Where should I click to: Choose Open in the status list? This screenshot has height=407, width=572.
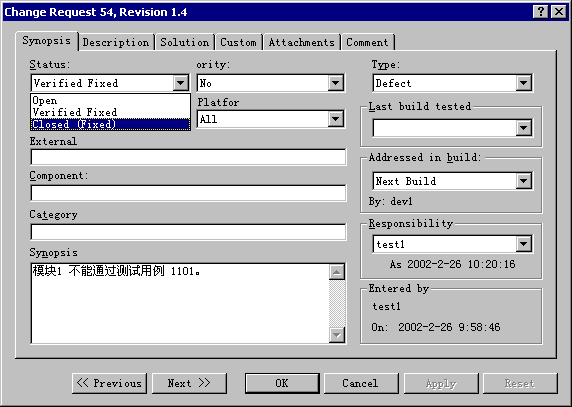(110, 100)
